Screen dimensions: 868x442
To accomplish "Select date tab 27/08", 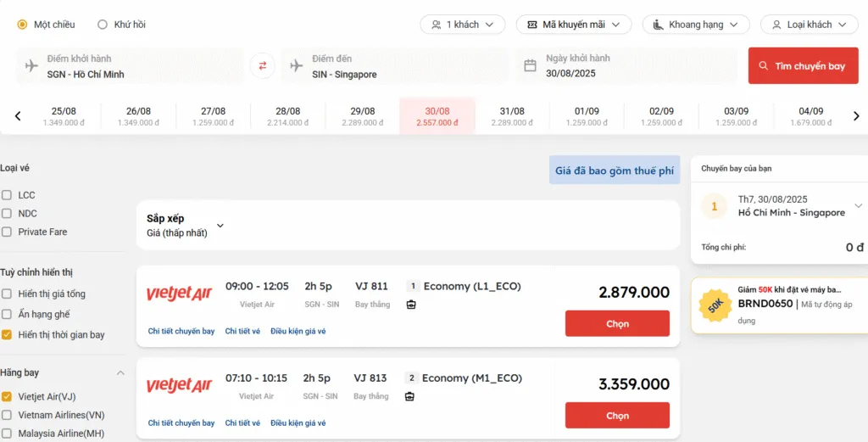I will [213, 116].
